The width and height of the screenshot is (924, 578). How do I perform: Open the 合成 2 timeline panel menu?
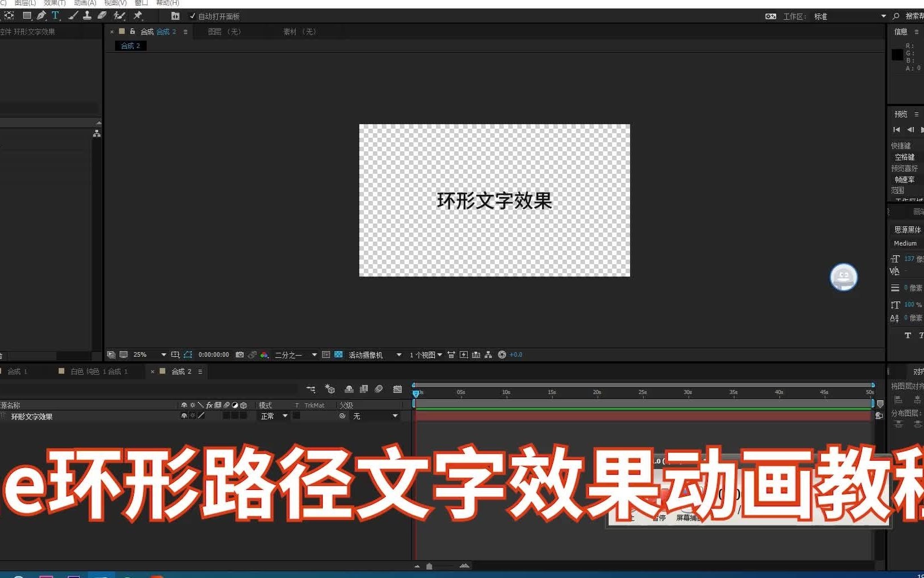click(x=200, y=371)
